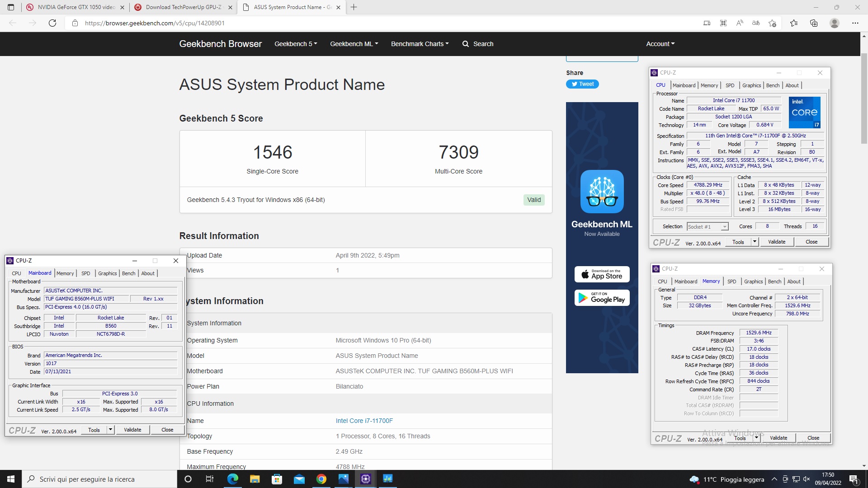Viewport: 868px width, 488px height.
Task: Close the NVIDIA GeForce GTX 1050 tab
Action: (122, 7)
